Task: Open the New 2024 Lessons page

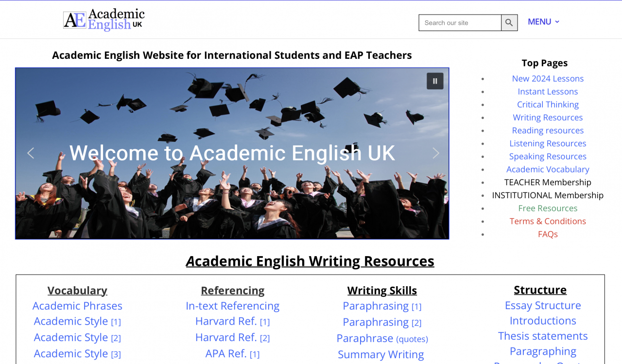Action: pos(548,78)
